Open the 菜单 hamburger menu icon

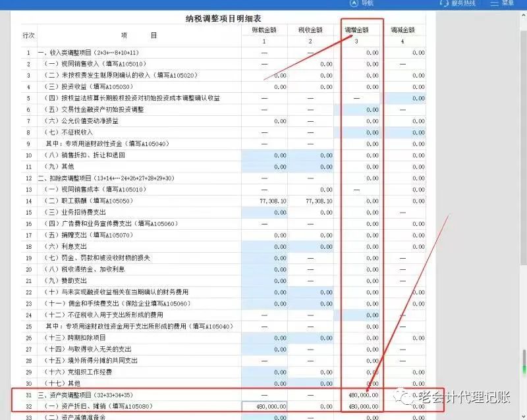point(494,3)
